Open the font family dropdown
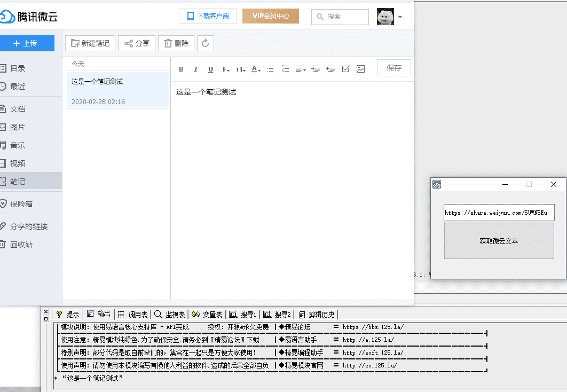 pyautogui.click(x=226, y=69)
